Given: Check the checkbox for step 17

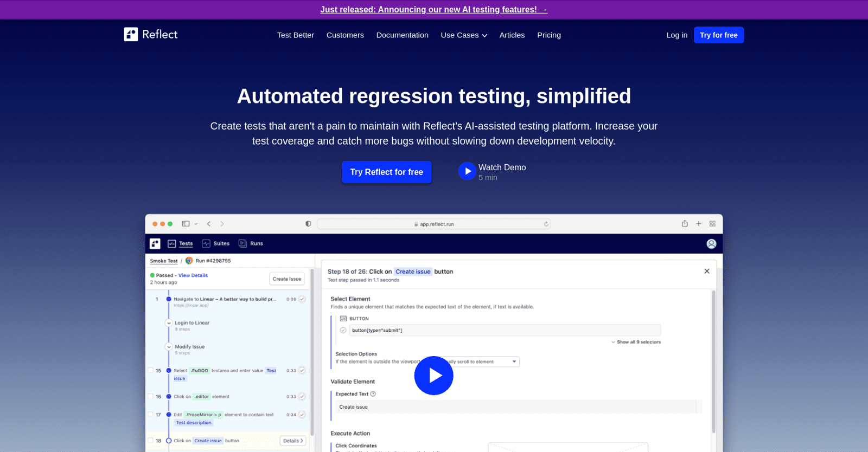Looking at the screenshot, I should [x=151, y=415].
